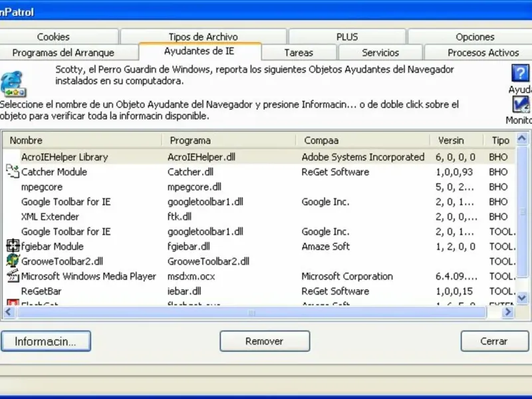This screenshot has height=399, width=532.
Task: Click the msdxm.ocx program cell
Action: [x=191, y=276]
